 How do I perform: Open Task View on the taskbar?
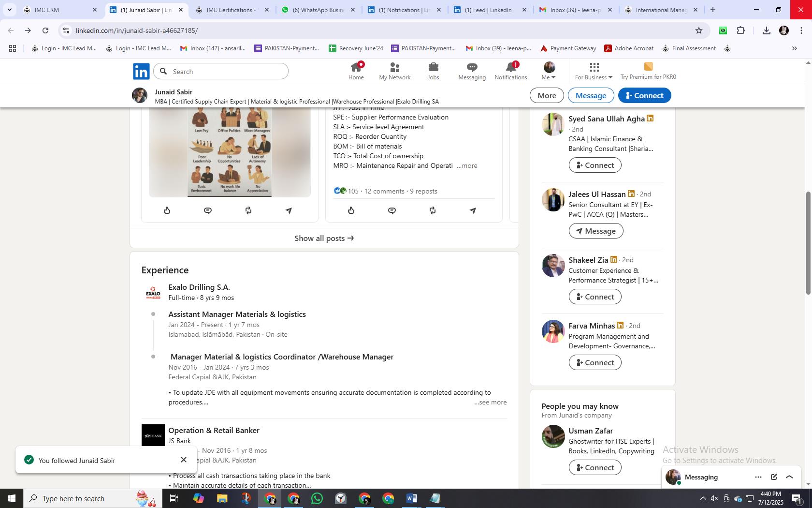[174, 498]
